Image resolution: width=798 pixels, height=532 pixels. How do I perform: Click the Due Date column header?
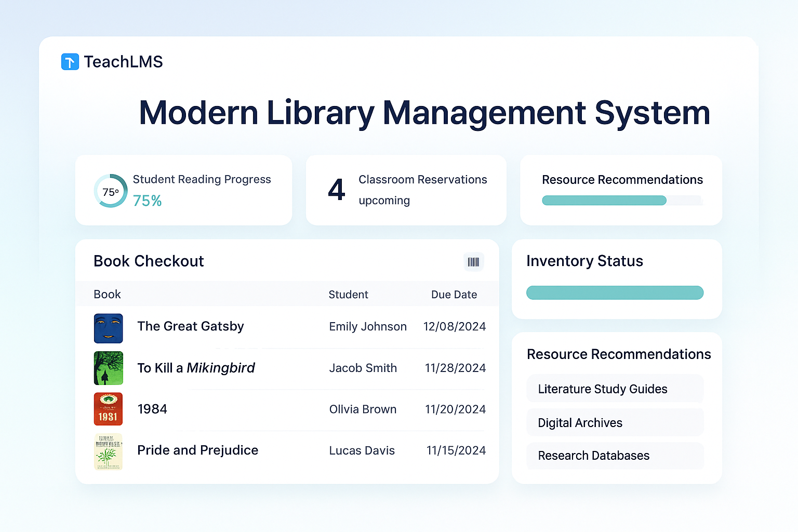[x=454, y=295]
